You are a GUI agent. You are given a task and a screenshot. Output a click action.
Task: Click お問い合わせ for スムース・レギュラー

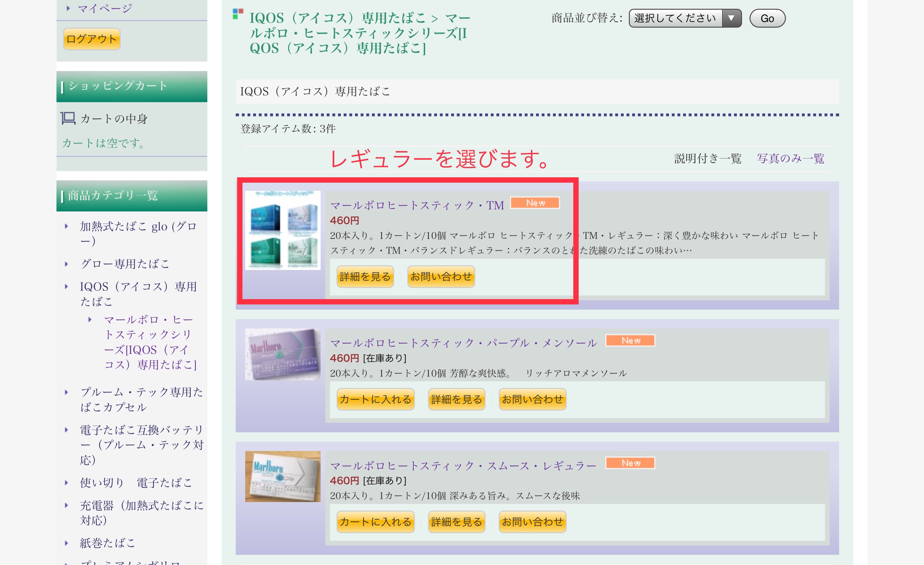(532, 522)
